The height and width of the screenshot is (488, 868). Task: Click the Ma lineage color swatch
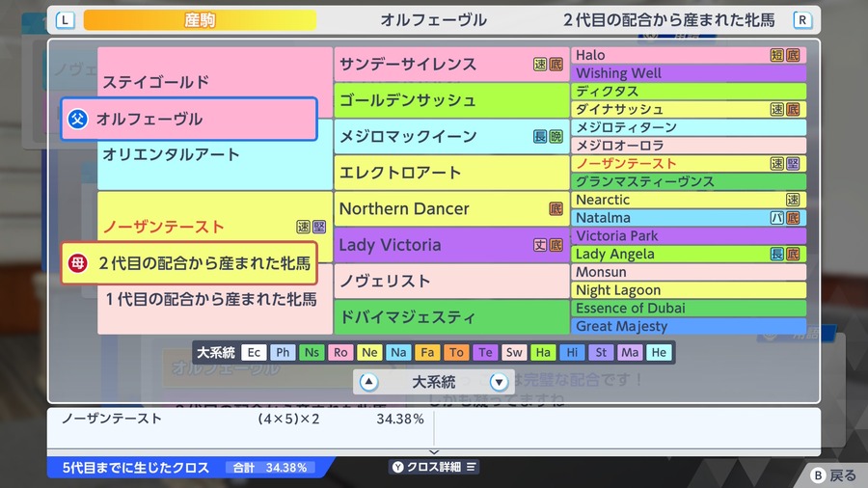tap(630, 352)
